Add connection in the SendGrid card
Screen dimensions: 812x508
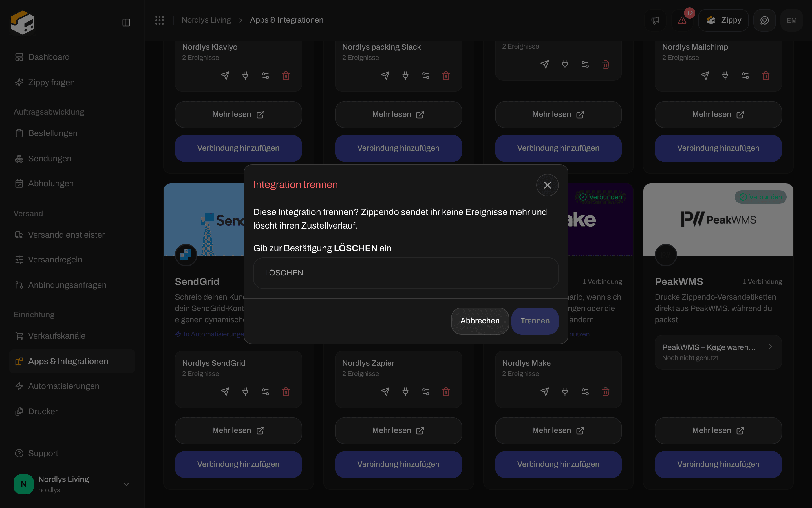[x=238, y=464]
